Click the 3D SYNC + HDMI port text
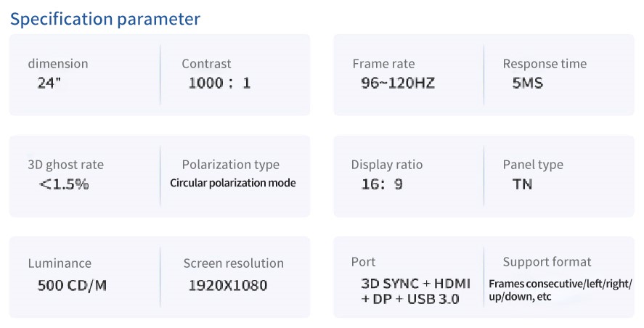This screenshot has width=644, height=328. point(415,284)
